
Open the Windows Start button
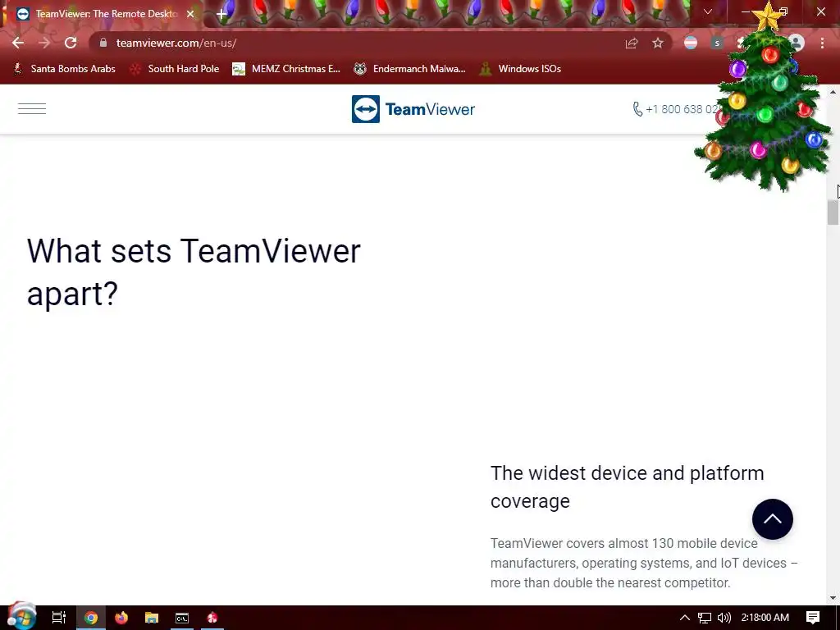click(x=22, y=617)
